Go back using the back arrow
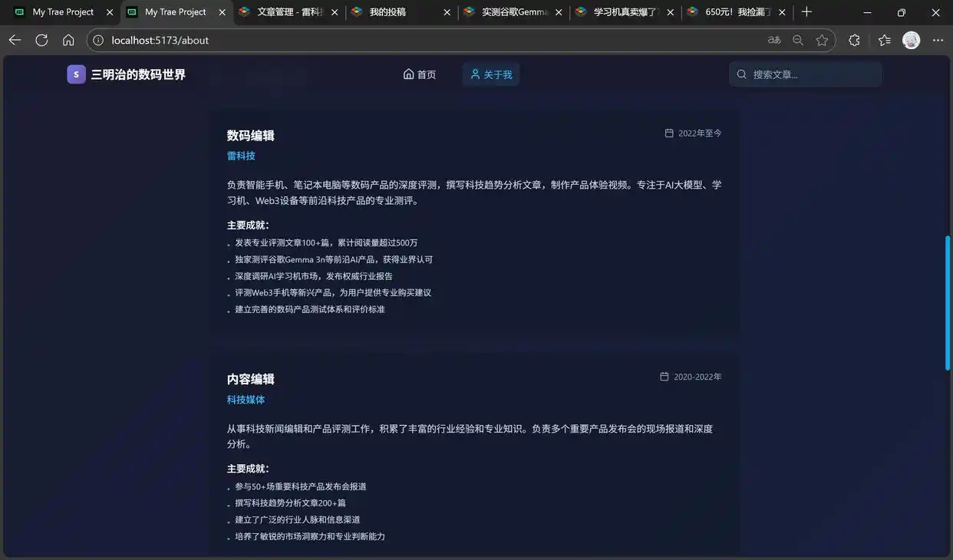Viewport: 953px width, 560px height. [x=15, y=40]
